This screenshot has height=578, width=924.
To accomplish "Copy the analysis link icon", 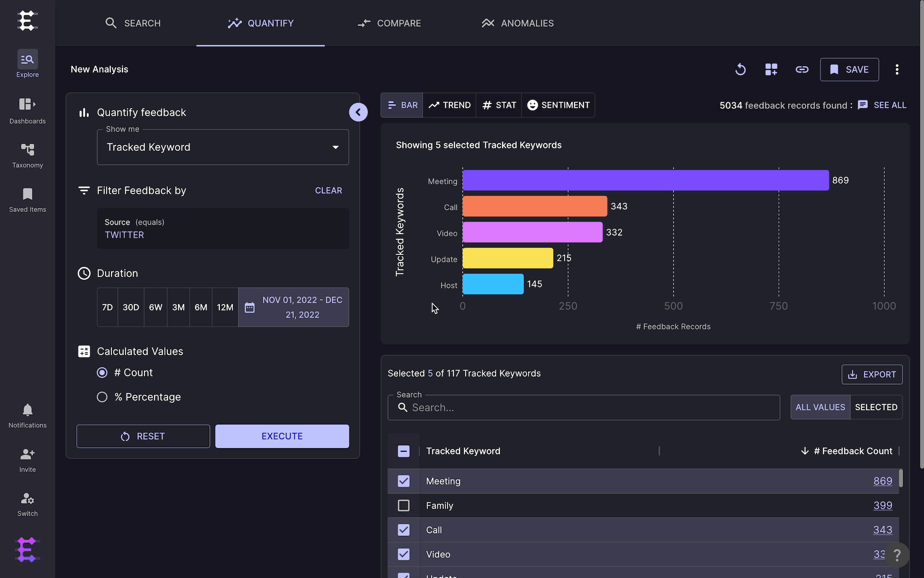I will (802, 69).
